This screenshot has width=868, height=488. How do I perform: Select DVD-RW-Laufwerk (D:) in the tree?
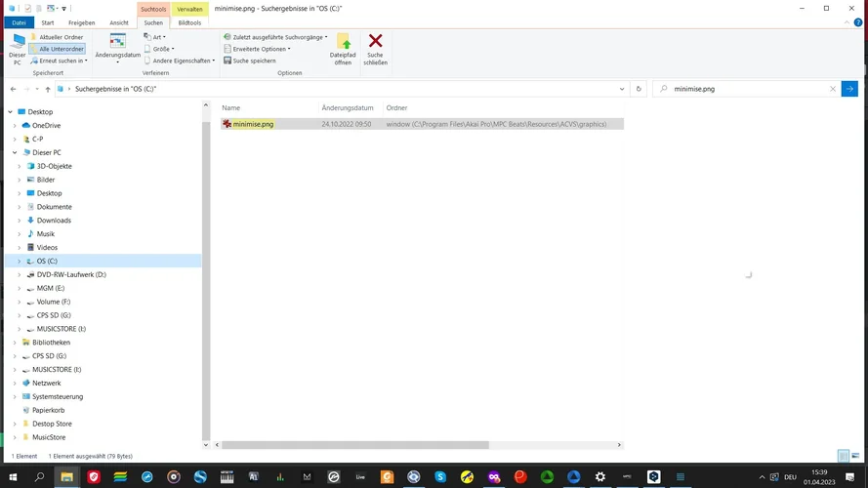pyautogui.click(x=71, y=274)
